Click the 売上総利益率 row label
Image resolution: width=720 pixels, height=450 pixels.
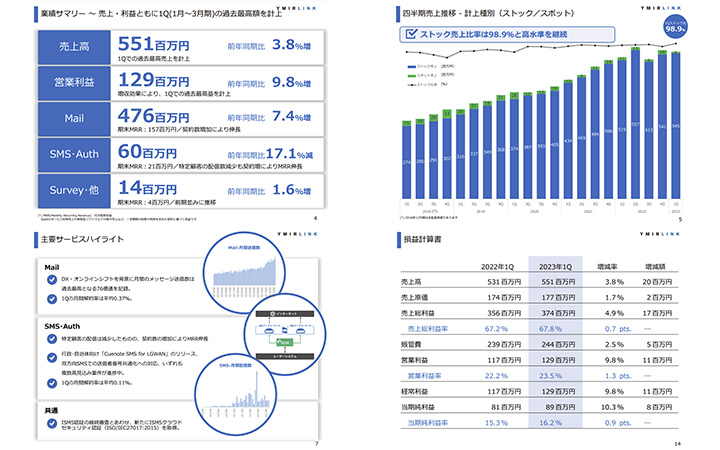tap(428, 329)
